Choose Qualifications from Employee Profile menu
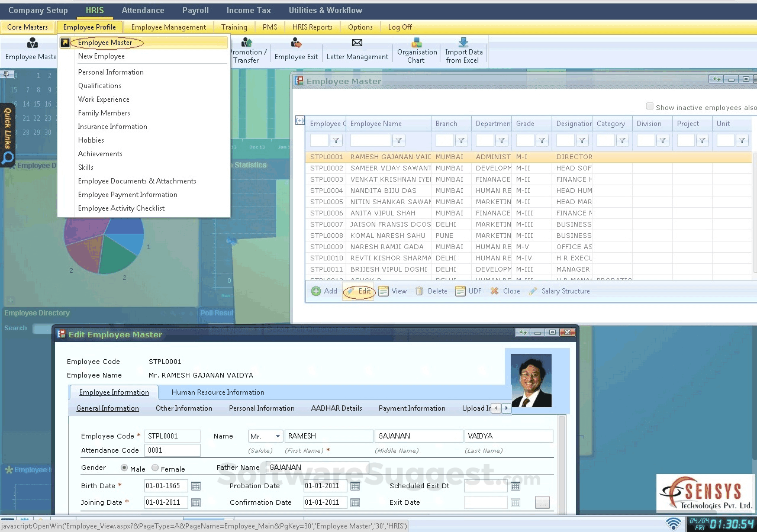Screen dimensions: 757x532 [x=99, y=86]
